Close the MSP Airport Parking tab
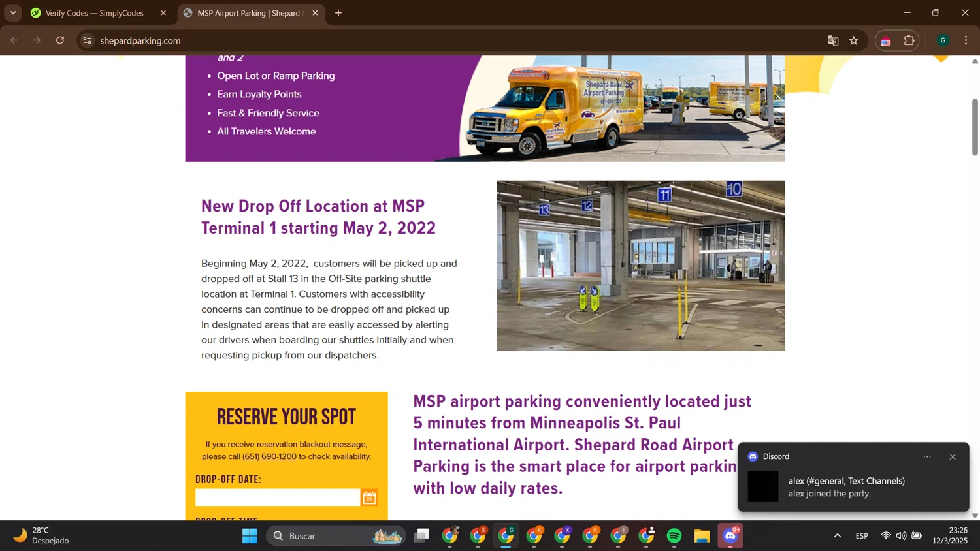This screenshot has width=980, height=551. (x=315, y=13)
